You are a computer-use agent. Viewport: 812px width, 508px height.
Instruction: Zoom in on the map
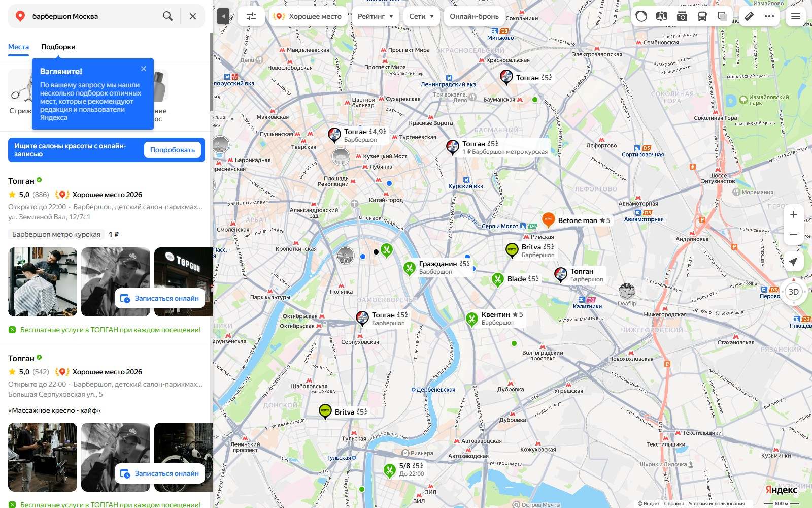click(794, 214)
